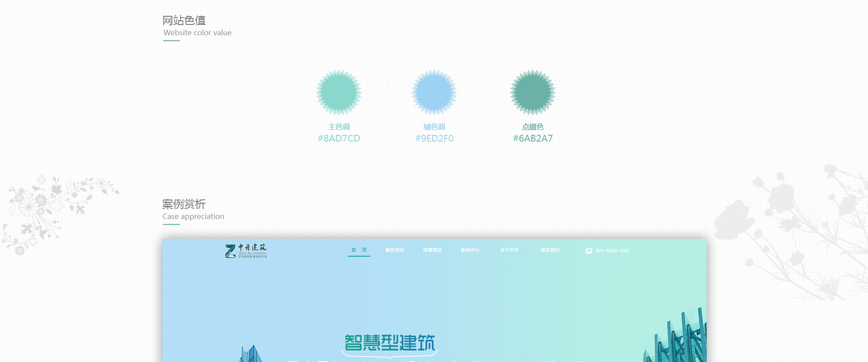Select the light blue #9ED2F0 swatch

[434, 92]
